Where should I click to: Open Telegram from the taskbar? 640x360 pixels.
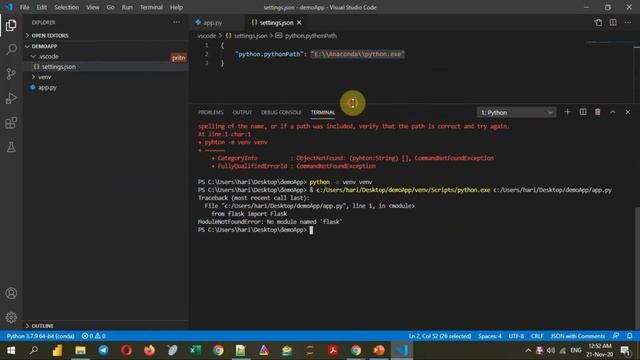tap(103, 350)
